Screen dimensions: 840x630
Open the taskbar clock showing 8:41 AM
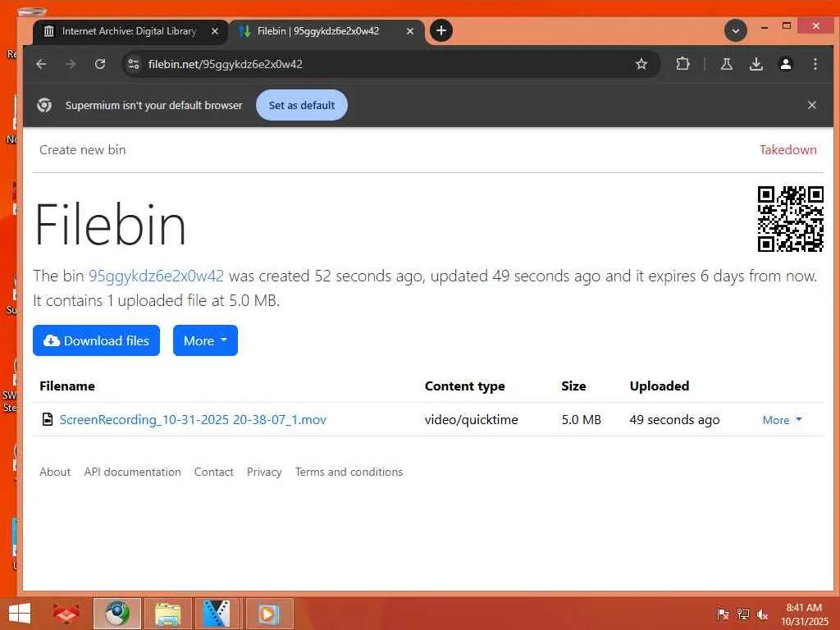[804, 614]
